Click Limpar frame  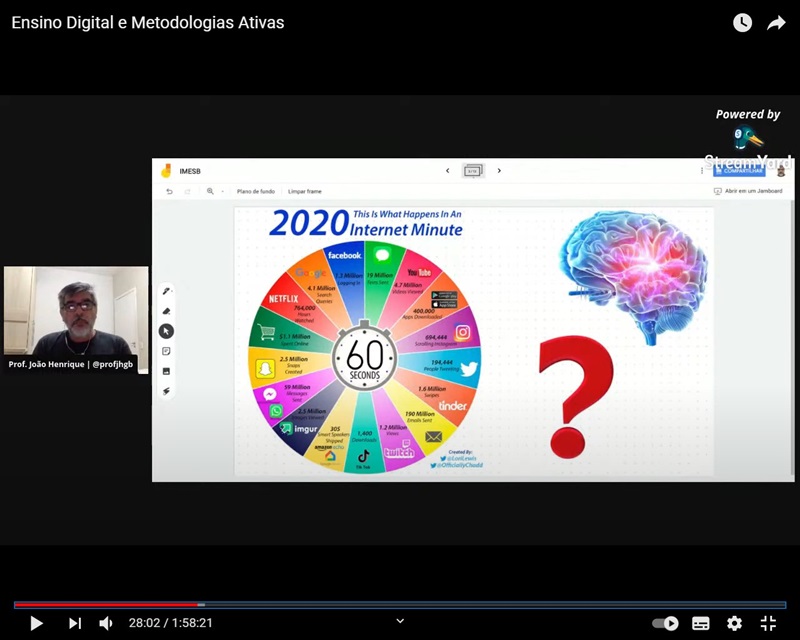(x=305, y=191)
